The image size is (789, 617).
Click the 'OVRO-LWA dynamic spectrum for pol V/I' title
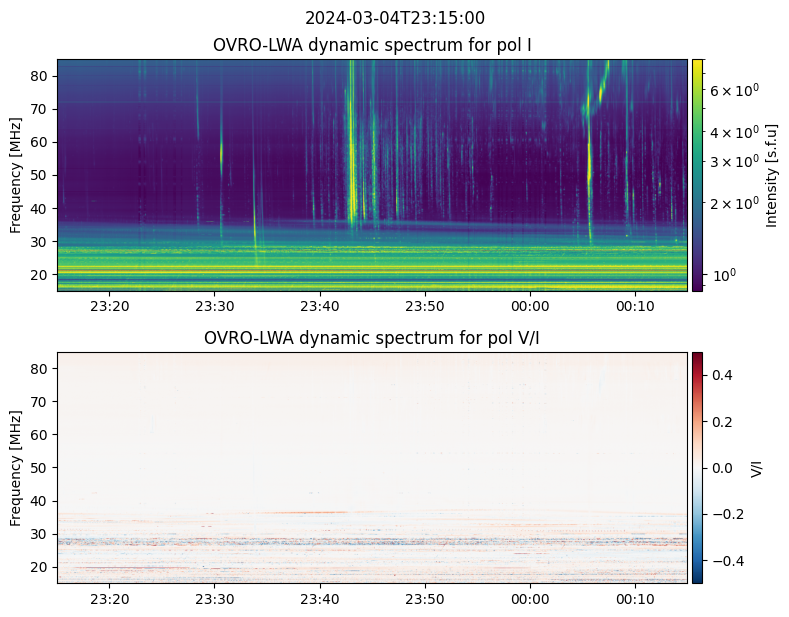click(372, 338)
